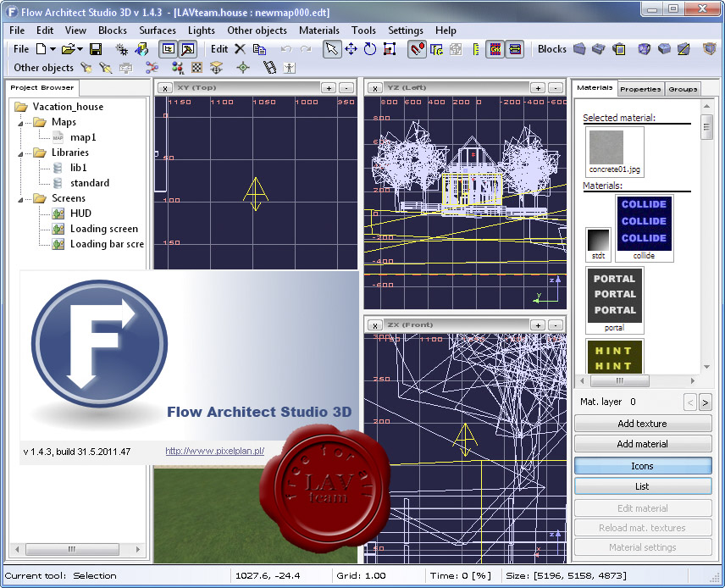Click the human figure icon
725x588 pixels.
coord(290,68)
